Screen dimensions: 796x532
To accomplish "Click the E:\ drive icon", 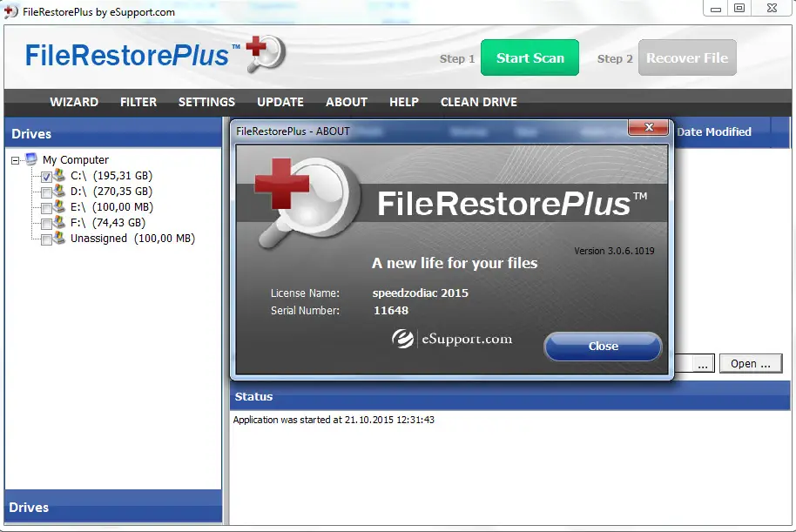I will (59, 206).
